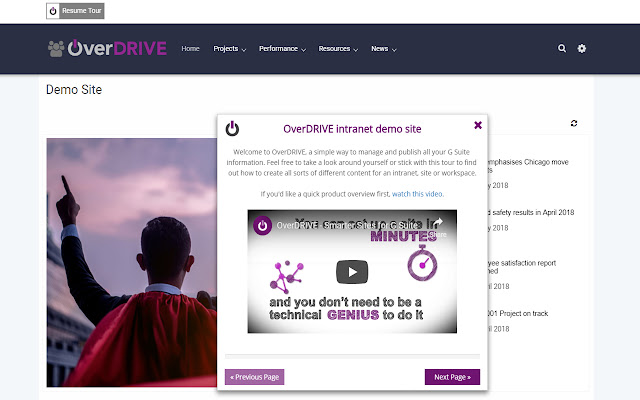Screen dimensions: 640x400
Task: Click the OverDRIVE logo in header
Action: (117, 48)
